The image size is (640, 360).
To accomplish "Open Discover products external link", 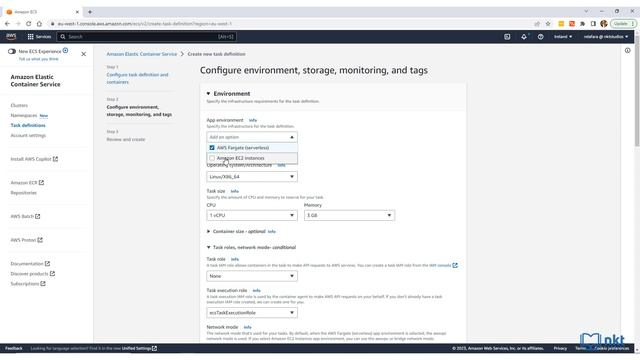I will coord(33,274).
